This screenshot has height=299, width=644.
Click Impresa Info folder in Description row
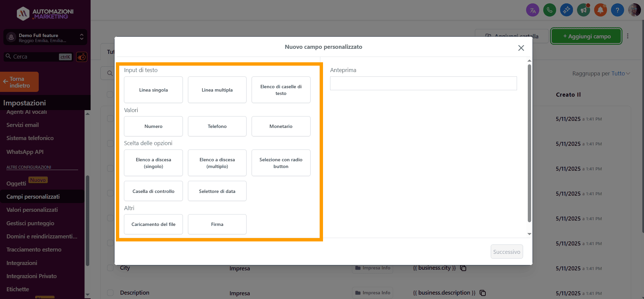tap(373, 293)
